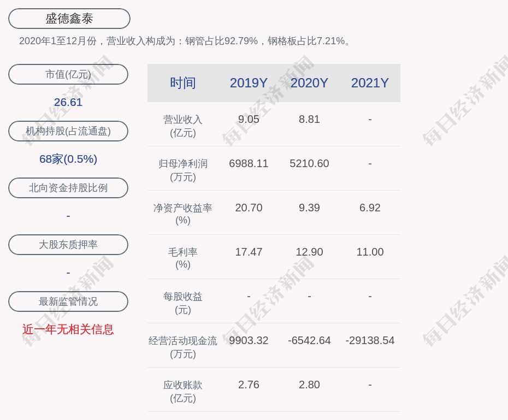
Task: Select the 大股东质押率 pill
Action: [x=68, y=245]
